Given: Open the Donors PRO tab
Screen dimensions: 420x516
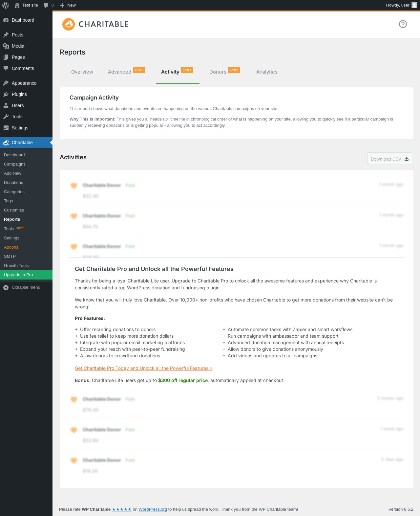Looking at the screenshot, I should [x=225, y=72].
